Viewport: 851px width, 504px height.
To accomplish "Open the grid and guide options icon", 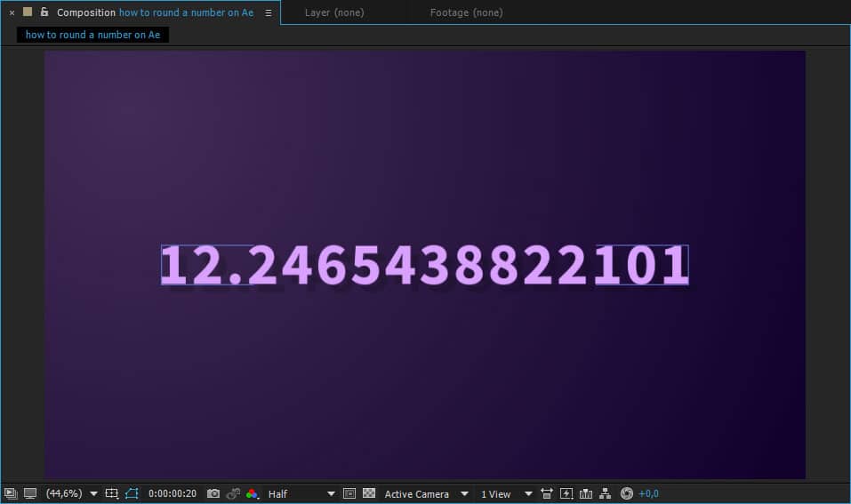I will pyautogui.click(x=112, y=493).
